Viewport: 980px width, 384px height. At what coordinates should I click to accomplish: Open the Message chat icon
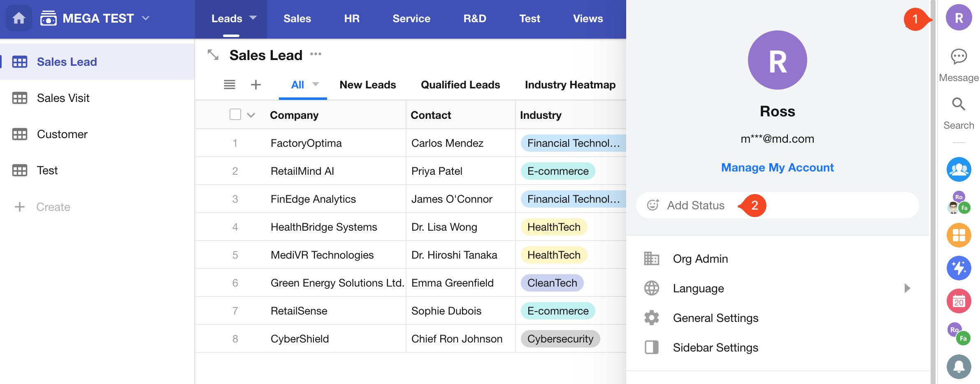(x=959, y=57)
